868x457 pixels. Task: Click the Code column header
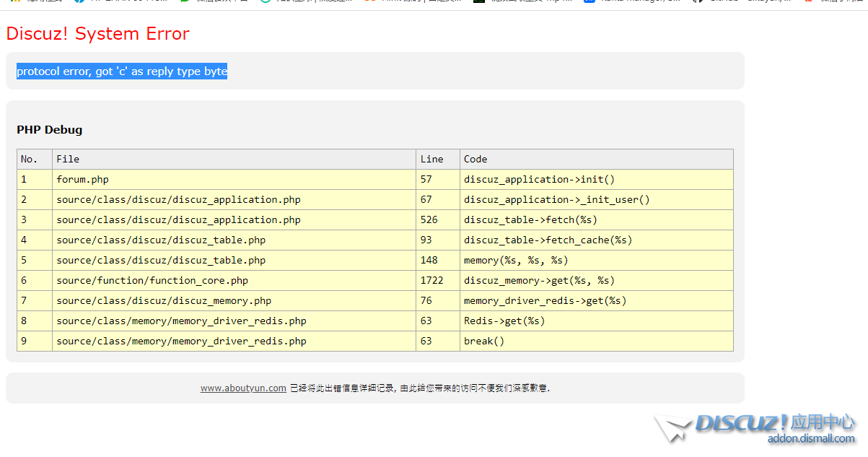(x=475, y=159)
